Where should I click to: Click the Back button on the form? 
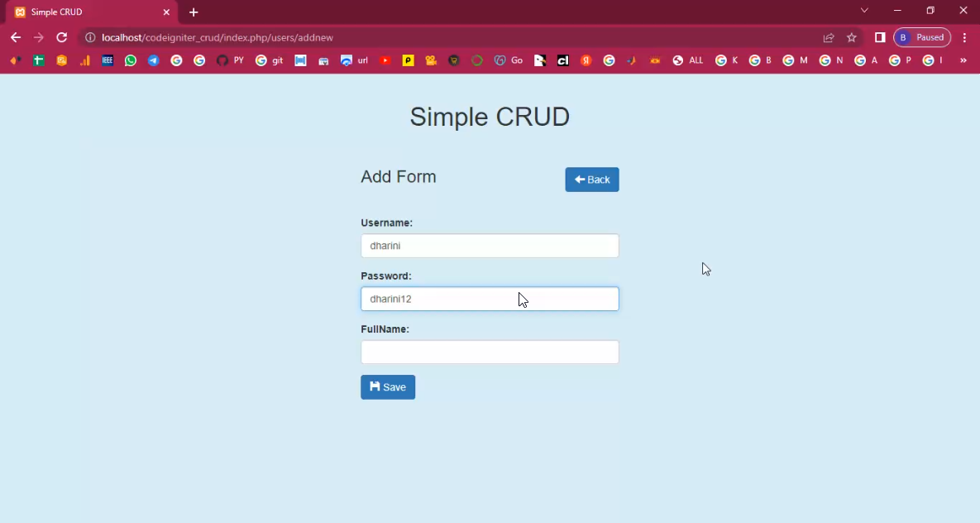[592, 180]
